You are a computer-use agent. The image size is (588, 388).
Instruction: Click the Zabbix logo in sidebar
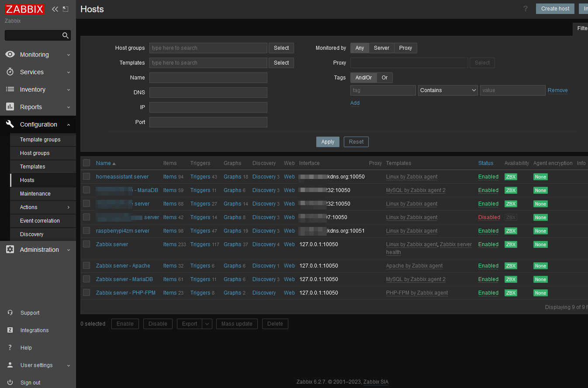pos(25,9)
